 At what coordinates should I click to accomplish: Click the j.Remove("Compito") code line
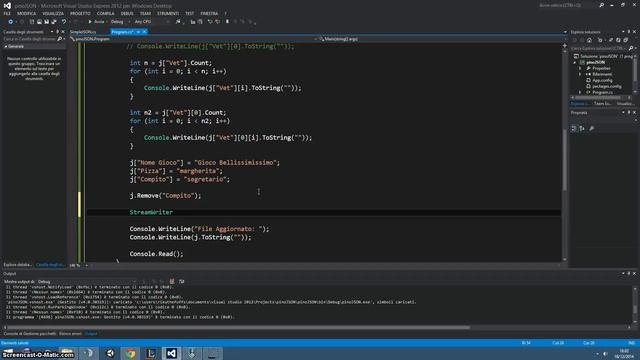coord(165,196)
